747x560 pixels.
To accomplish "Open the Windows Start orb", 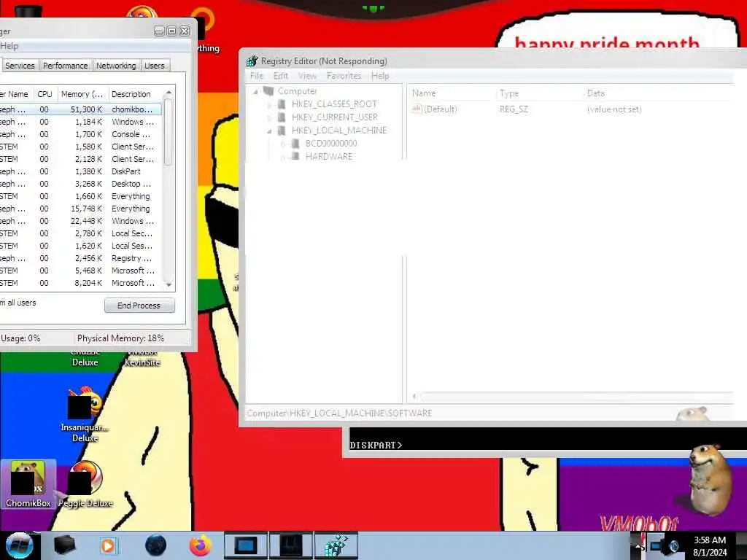I will coord(19,545).
